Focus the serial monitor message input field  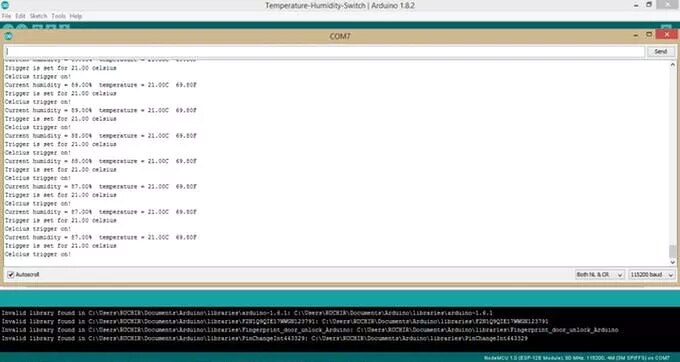[324, 52]
